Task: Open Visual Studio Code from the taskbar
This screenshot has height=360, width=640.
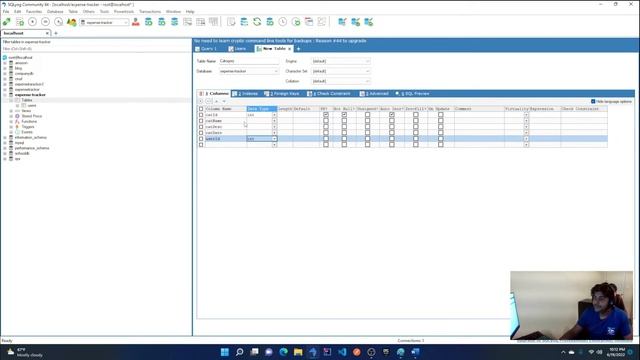Action: 342,352
